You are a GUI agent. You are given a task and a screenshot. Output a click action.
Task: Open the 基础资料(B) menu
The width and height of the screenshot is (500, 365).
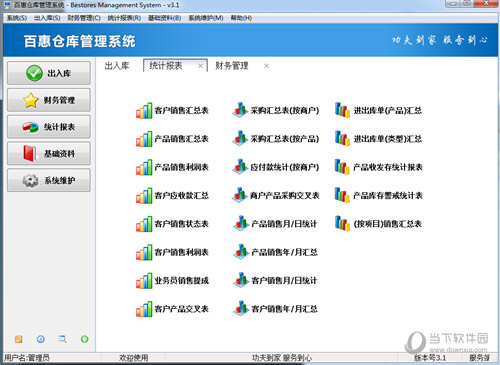tap(164, 18)
